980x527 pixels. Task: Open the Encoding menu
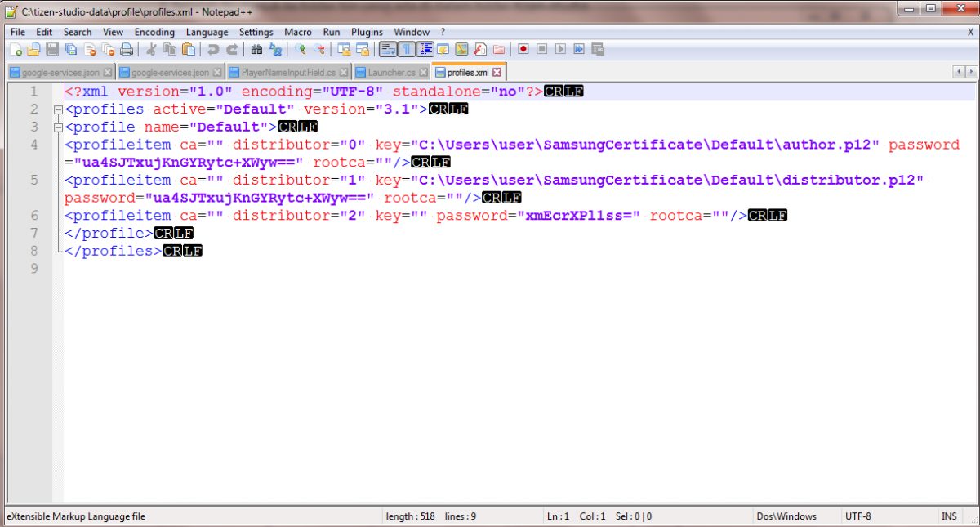coord(154,32)
